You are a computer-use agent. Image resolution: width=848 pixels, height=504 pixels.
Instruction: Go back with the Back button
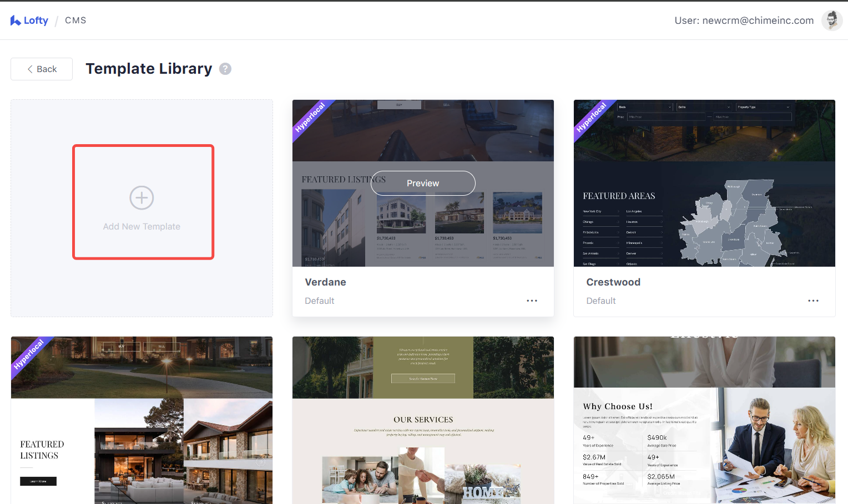click(x=42, y=69)
